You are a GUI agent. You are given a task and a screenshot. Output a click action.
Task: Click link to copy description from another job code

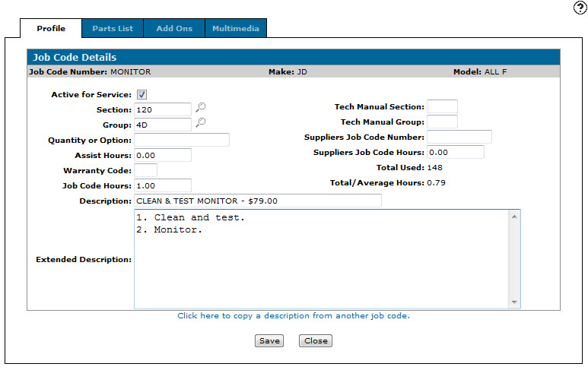coord(294,315)
